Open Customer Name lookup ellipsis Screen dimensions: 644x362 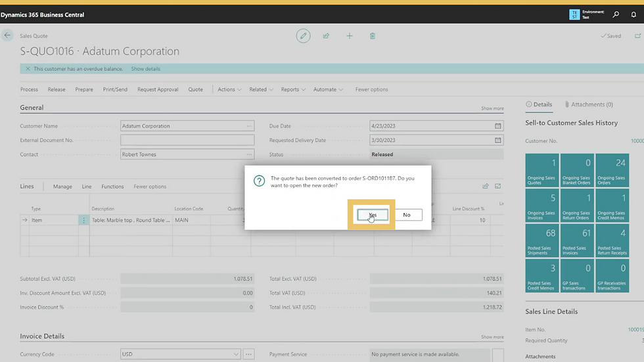point(249,126)
